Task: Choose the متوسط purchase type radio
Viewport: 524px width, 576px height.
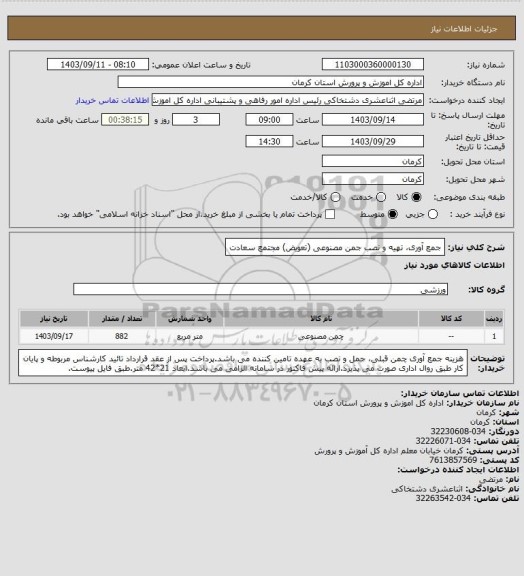Action: click(393, 214)
